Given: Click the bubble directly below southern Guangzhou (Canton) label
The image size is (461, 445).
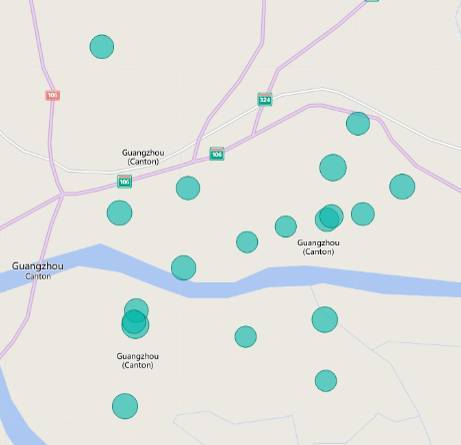Looking at the screenshot, I should click(125, 406).
